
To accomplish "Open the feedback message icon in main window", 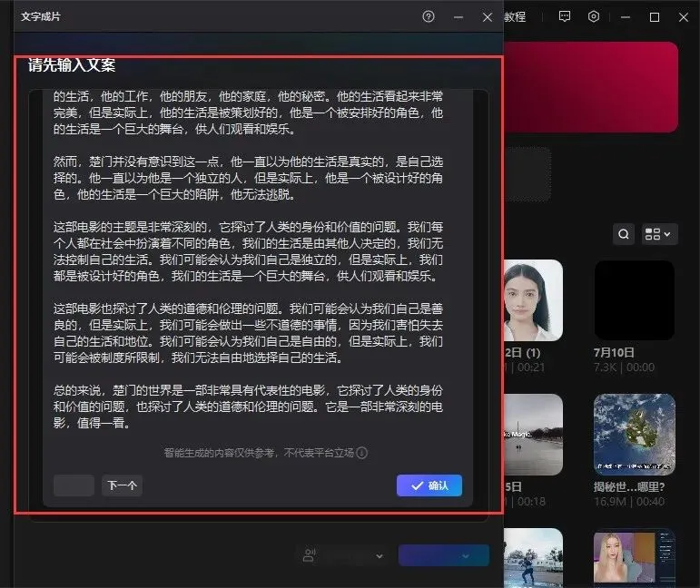I will tap(565, 16).
